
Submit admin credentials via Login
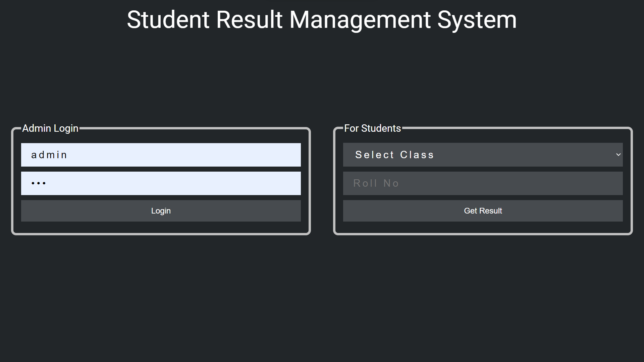point(161,211)
